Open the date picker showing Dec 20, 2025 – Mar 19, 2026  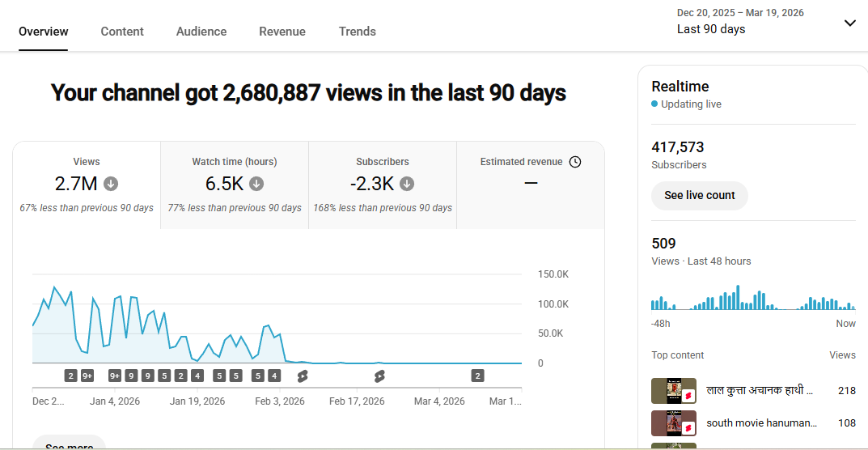point(740,22)
